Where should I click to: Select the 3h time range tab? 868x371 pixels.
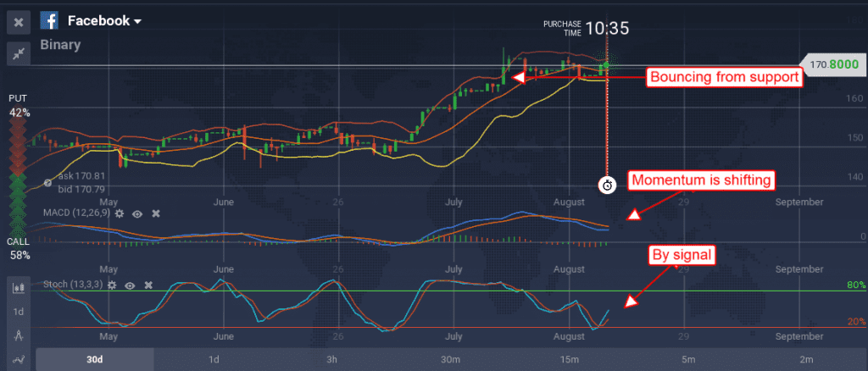[x=332, y=359]
